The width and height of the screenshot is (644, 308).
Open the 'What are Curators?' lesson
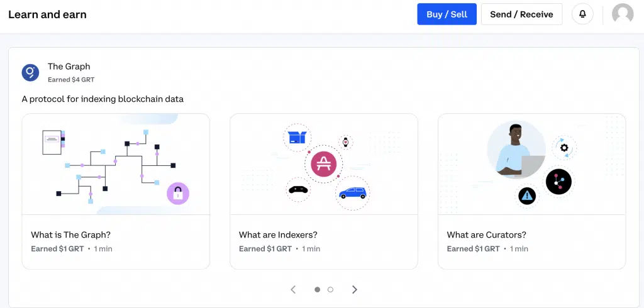point(486,235)
